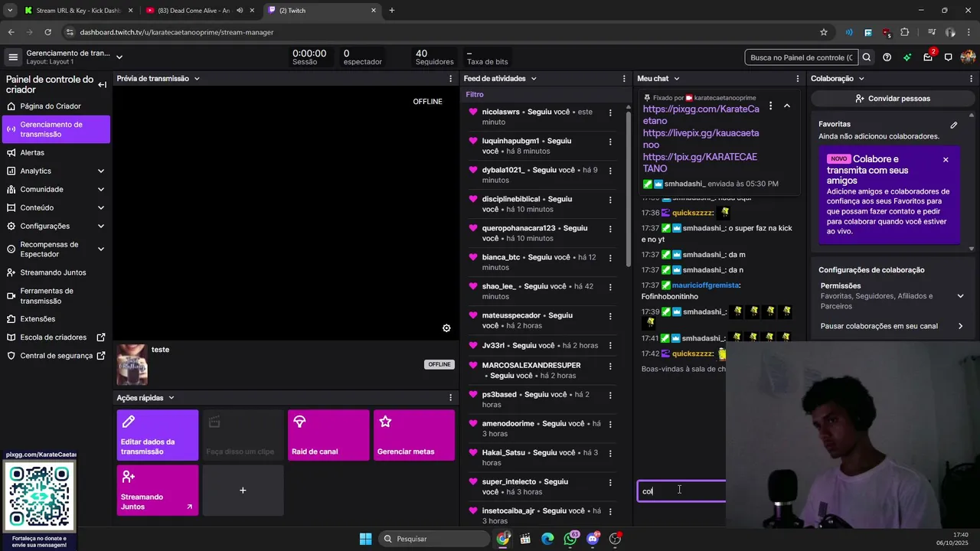The height and width of the screenshot is (551, 980).
Task: Click the chat message input field
Action: (681, 491)
